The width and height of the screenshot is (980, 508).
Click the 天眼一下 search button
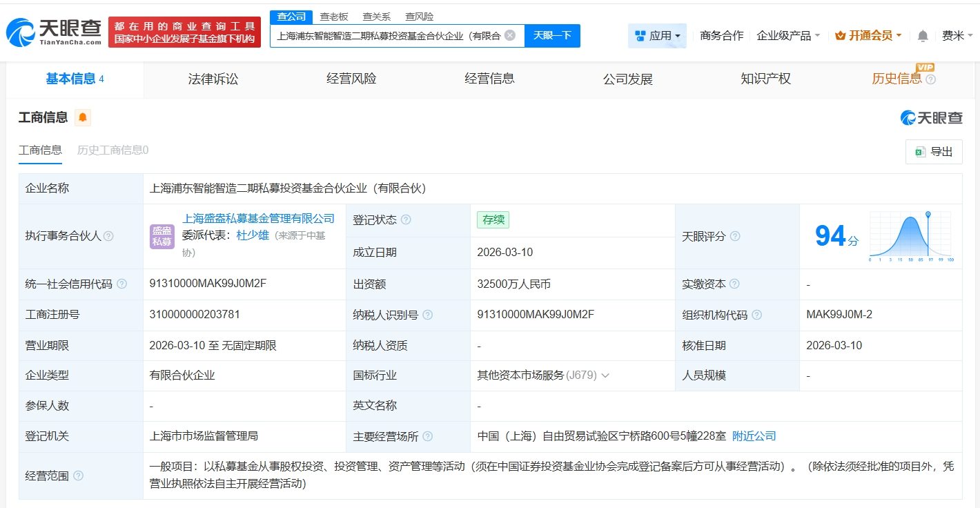tap(552, 35)
